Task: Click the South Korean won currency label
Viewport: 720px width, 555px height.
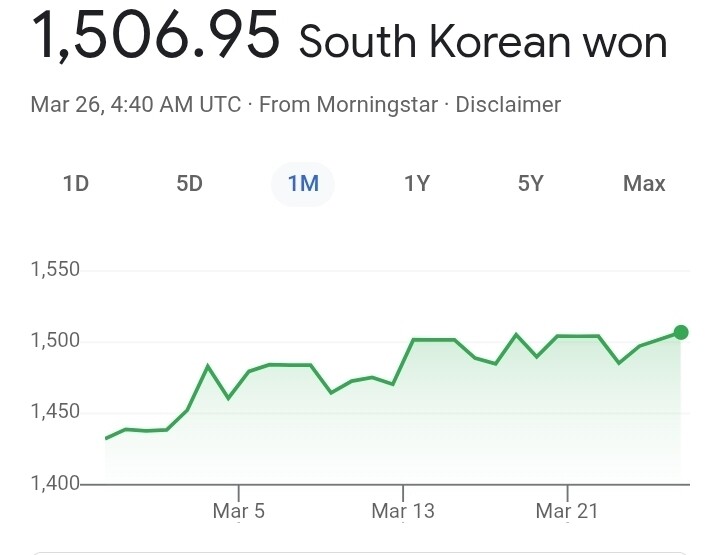Action: pyautogui.click(x=483, y=42)
